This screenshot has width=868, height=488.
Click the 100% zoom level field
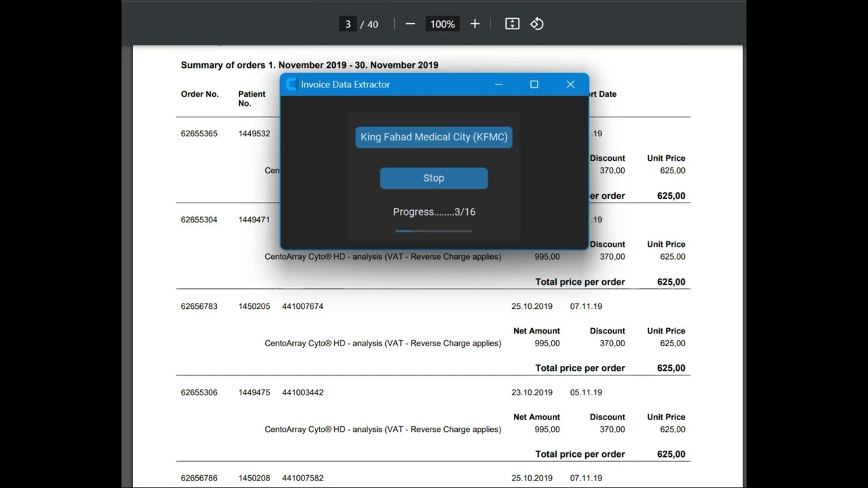pos(442,24)
